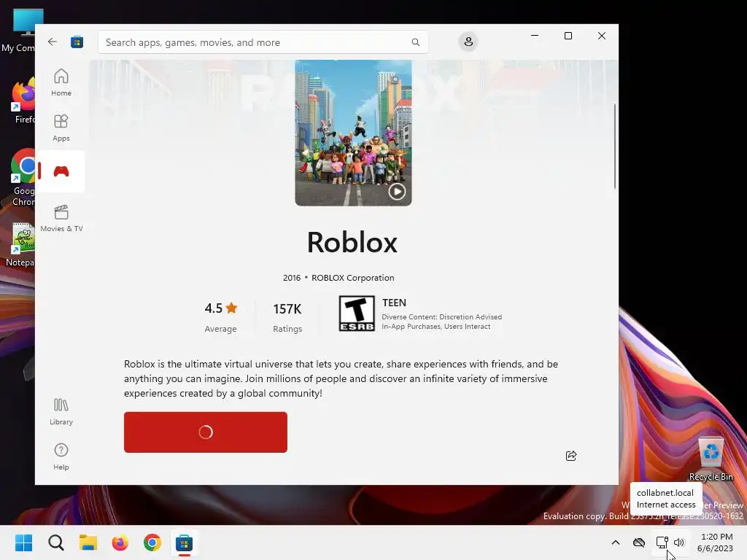Viewport: 747px width, 560px height.
Task: Open ROBLOX Corporation publisher link
Action: [x=352, y=278]
